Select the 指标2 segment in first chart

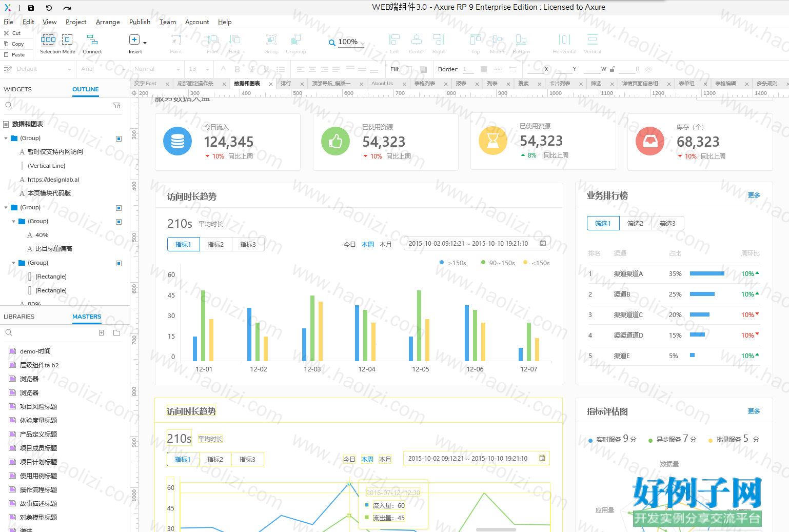point(215,245)
